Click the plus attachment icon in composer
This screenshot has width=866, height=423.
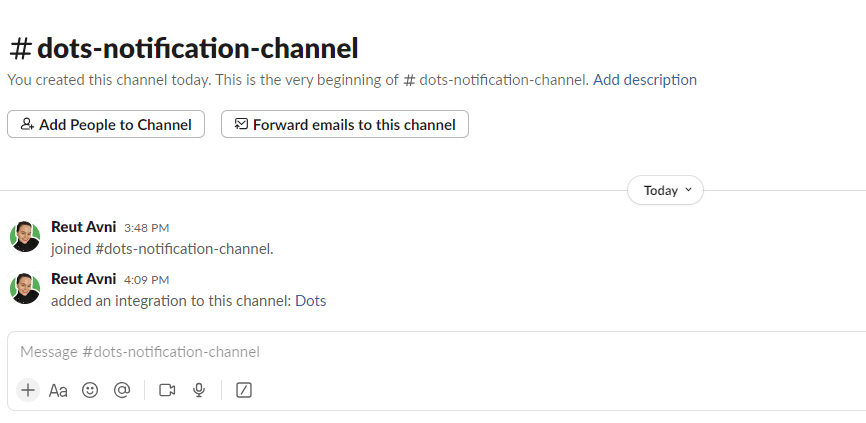[28, 390]
